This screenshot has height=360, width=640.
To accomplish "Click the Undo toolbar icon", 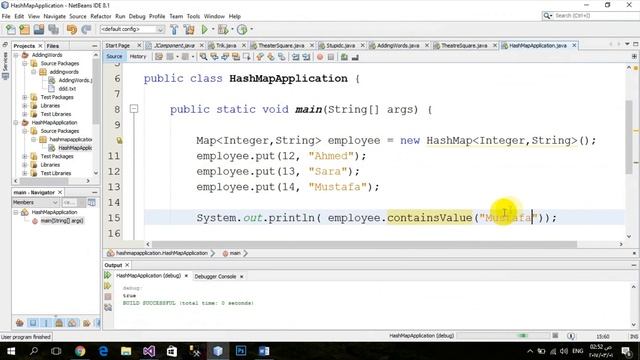I will 72,29.
